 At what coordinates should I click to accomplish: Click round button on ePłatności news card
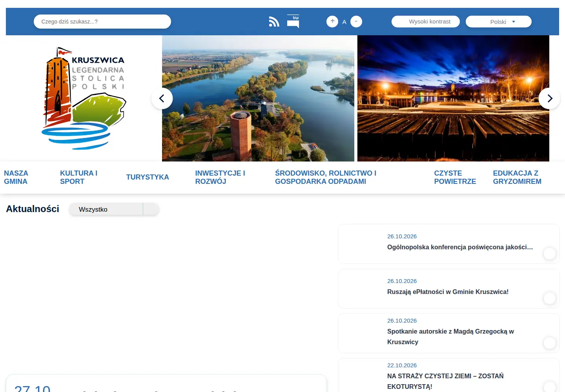pos(550,298)
